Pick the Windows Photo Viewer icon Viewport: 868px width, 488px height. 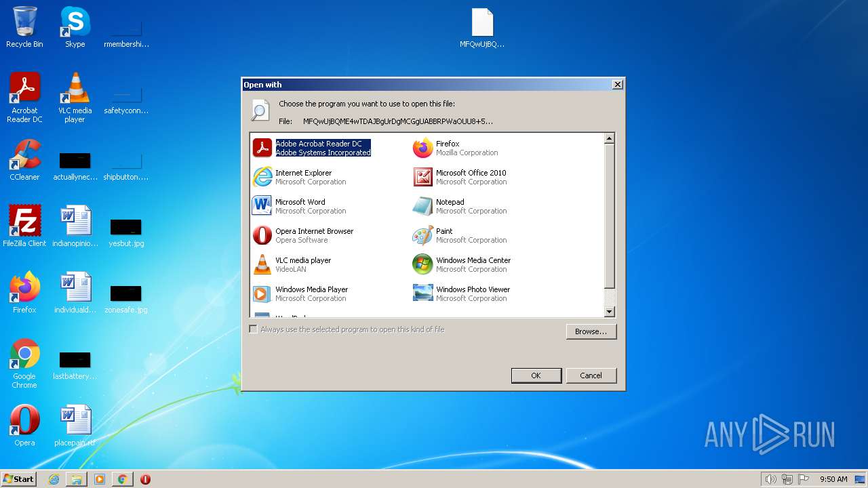422,293
